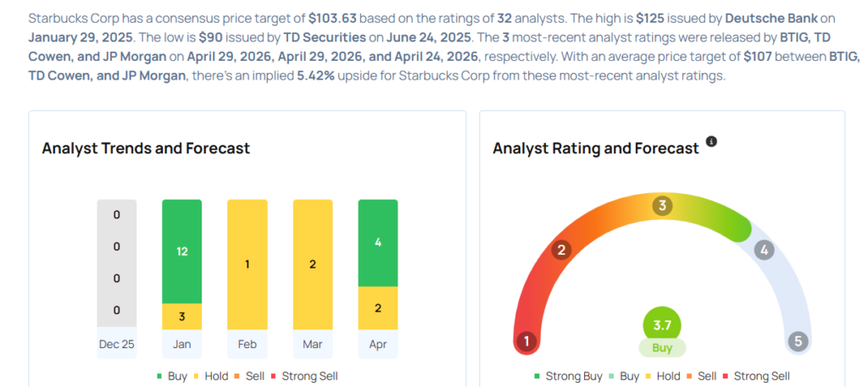Image resolution: width=868 pixels, height=387 pixels.
Task: Click the Sell legend item under gauge
Action: [704, 376]
